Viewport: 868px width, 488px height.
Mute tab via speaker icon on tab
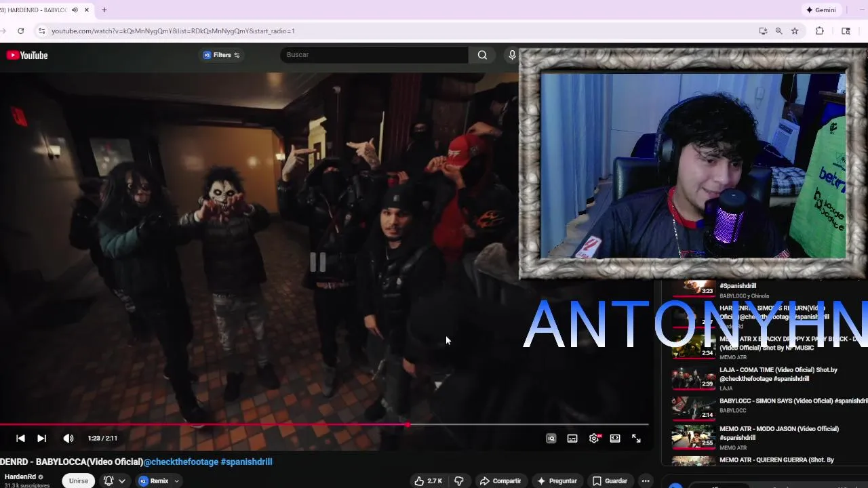coord(75,10)
